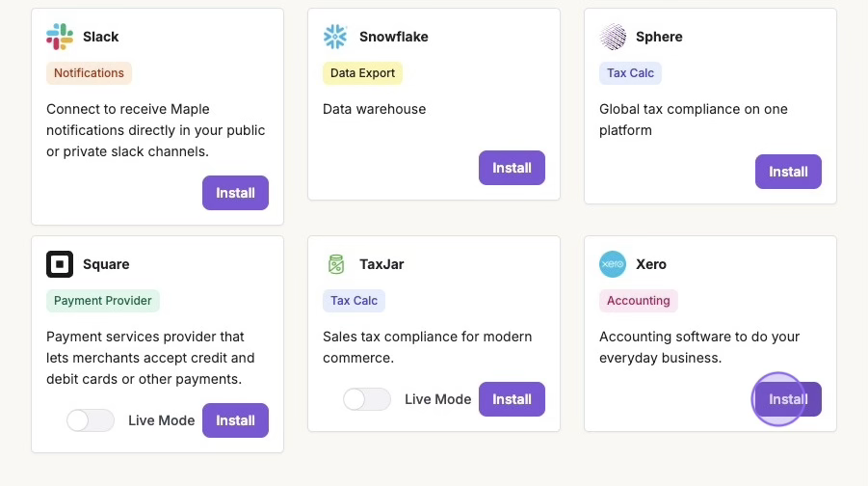This screenshot has height=486, width=868.
Task: Click the Accounting tag on Xero
Action: tap(638, 301)
